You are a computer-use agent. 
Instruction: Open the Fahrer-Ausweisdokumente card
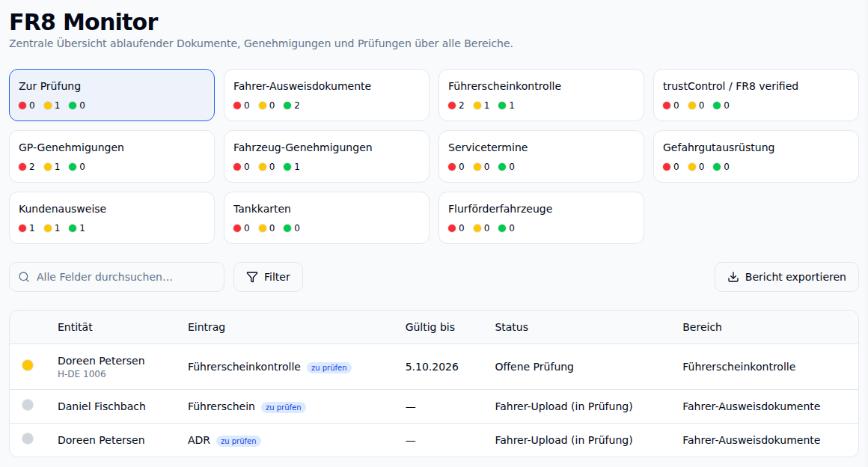click(326, 95)
